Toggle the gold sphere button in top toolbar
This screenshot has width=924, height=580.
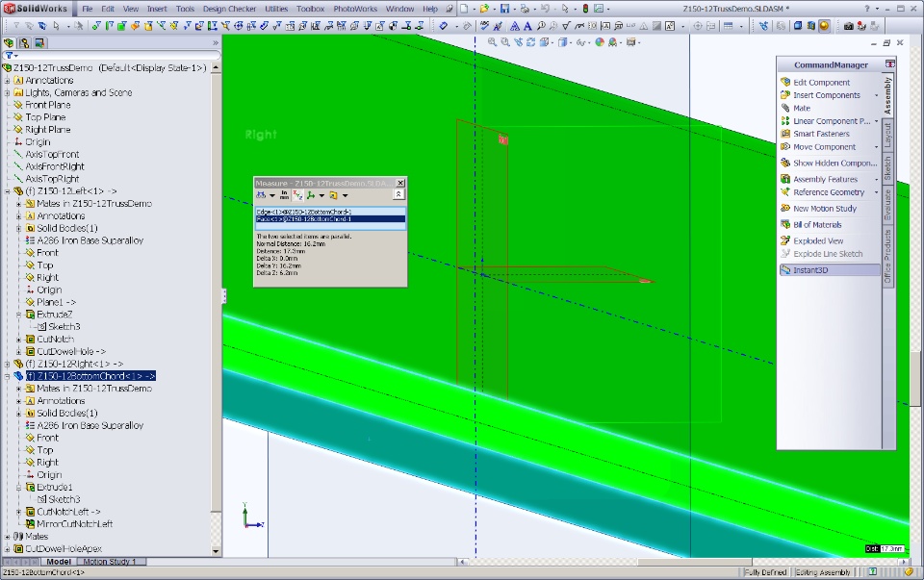point(824,26)
